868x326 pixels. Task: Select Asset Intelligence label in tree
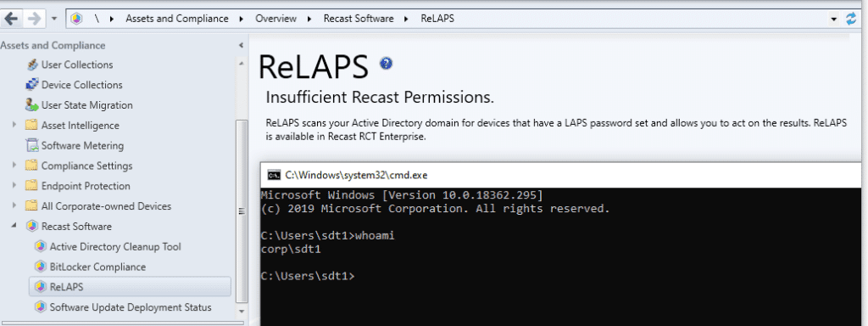[x=81, y=126]
